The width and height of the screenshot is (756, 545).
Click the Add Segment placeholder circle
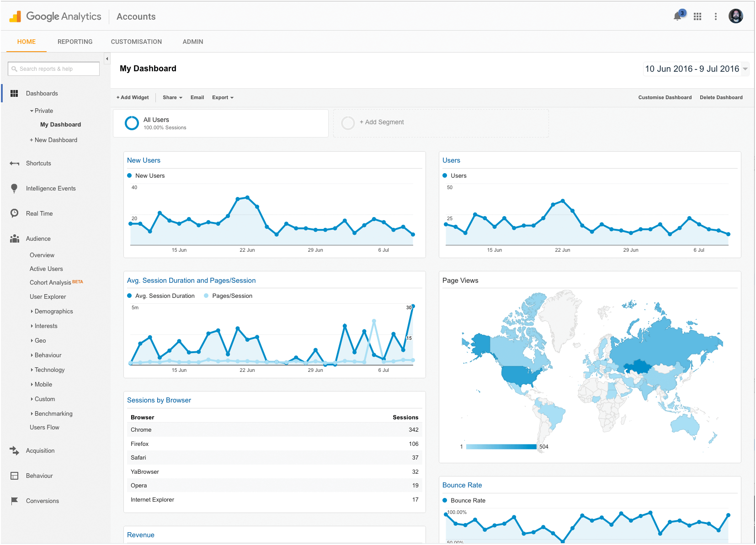348,122
